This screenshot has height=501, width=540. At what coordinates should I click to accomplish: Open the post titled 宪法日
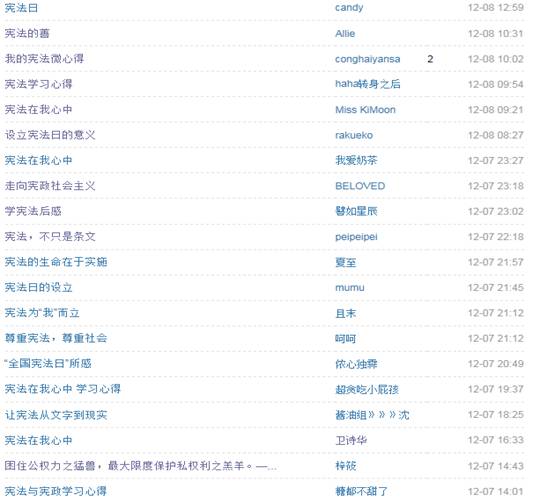point(21,8)
